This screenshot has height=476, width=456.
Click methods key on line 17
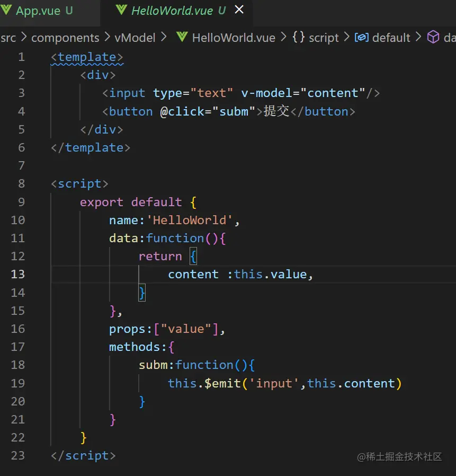tap(134, 347)
